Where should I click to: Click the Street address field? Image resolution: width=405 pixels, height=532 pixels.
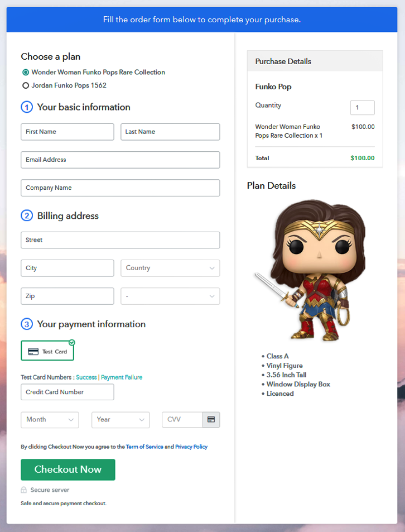(120, 240)
